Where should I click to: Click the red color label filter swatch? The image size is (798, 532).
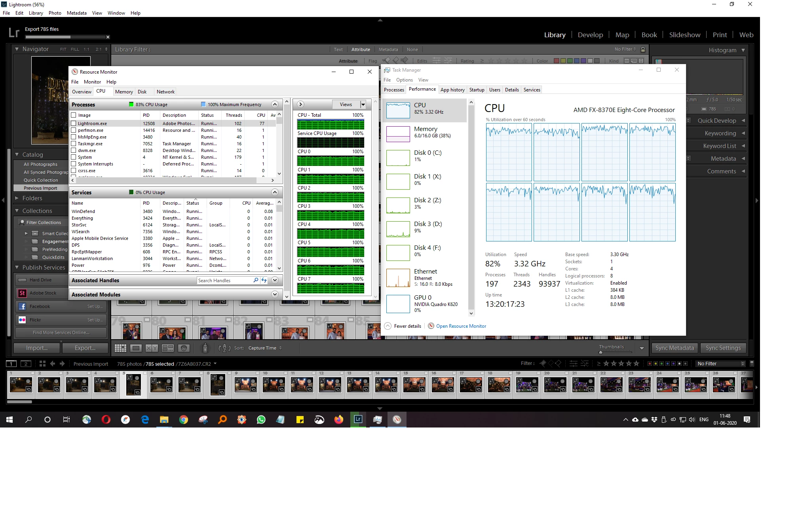(x=556, y=61)
